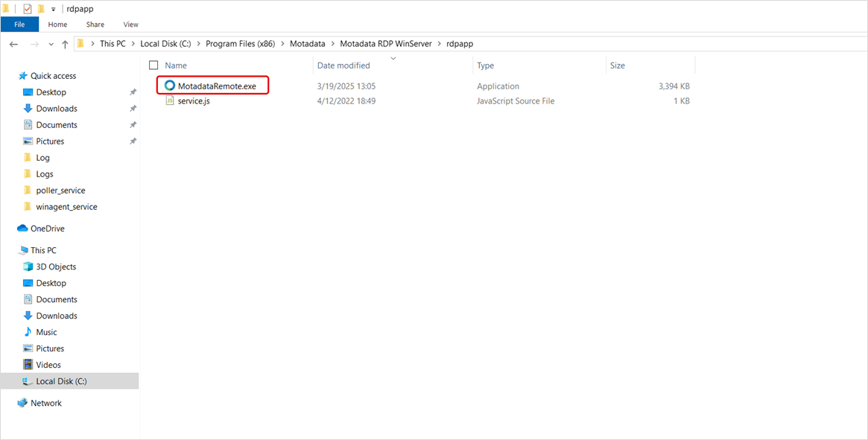Open the winagent_service folder in sidebar
This screenshot has height=440, width=868.
[x=66, y=206]
